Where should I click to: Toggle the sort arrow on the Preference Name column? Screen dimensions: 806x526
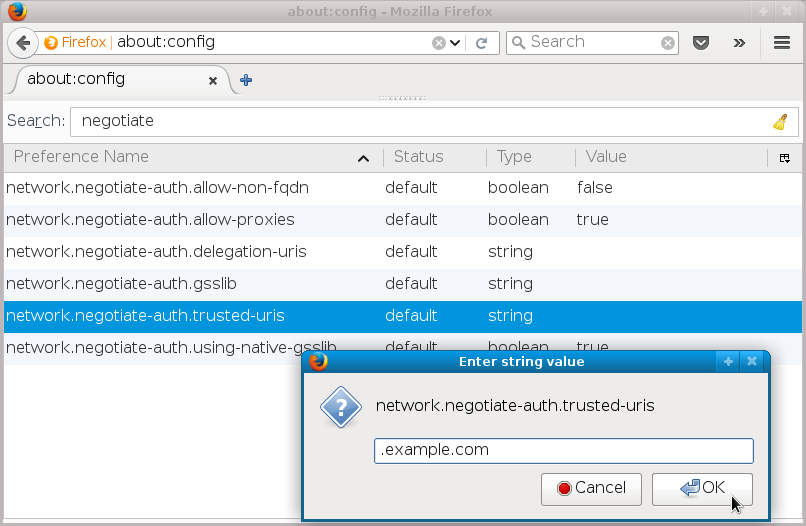(363, 158)
